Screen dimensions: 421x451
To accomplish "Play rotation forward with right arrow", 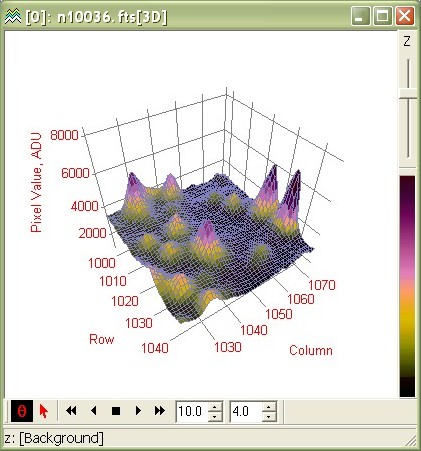I will 138,411.
